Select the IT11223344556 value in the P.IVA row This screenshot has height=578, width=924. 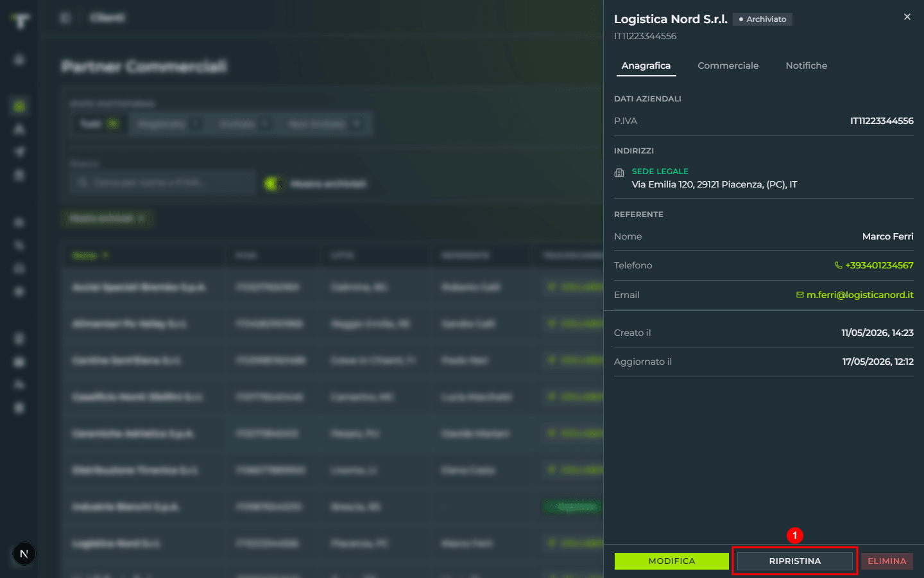882,121
